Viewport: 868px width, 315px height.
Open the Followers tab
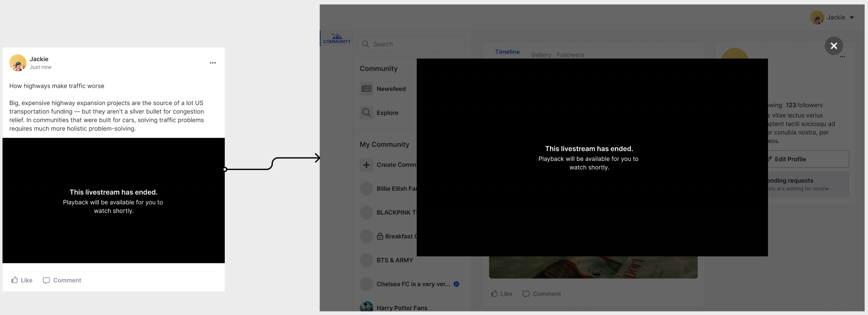click(570, 55)
